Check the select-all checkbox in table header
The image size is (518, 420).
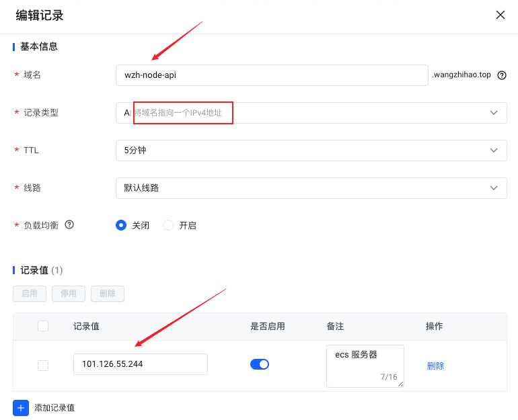[43, 326]
